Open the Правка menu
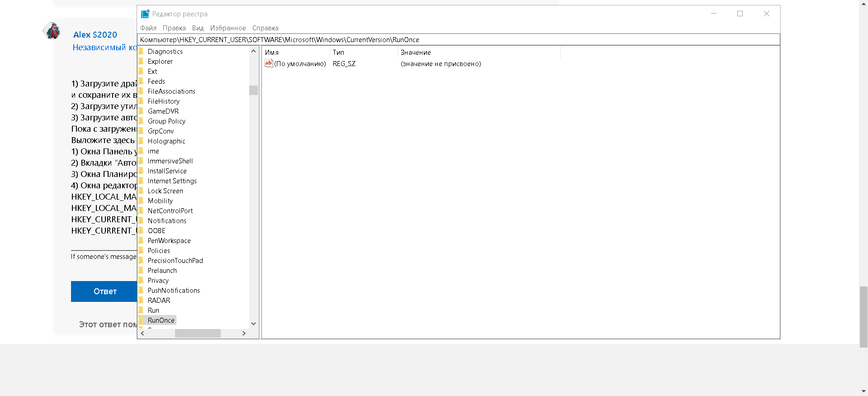 [x=174, y=28]
